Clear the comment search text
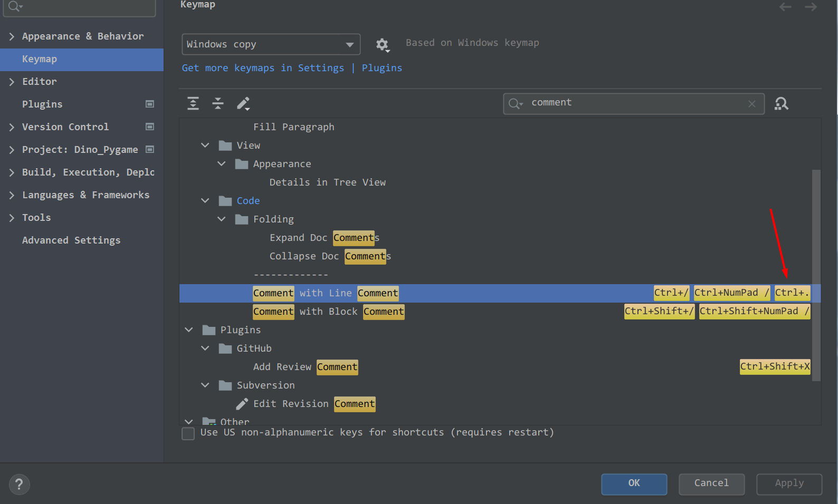 pyautogui.click(x=752, y=104)
